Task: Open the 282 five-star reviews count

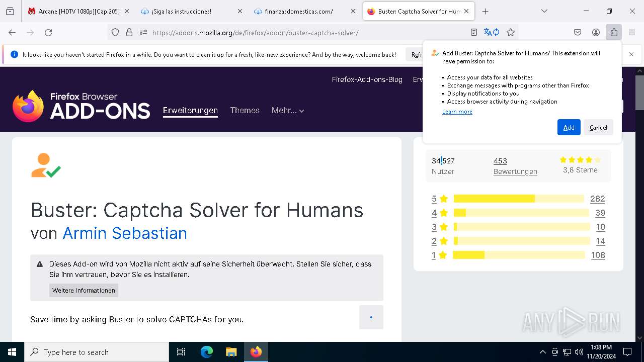Action: (x=598, y=199)
